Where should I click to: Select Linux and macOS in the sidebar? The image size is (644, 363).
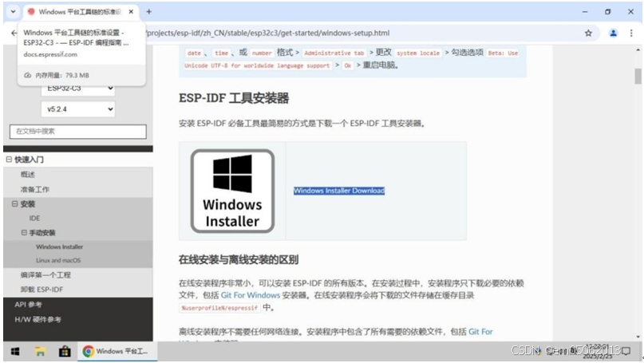[58, 260]
